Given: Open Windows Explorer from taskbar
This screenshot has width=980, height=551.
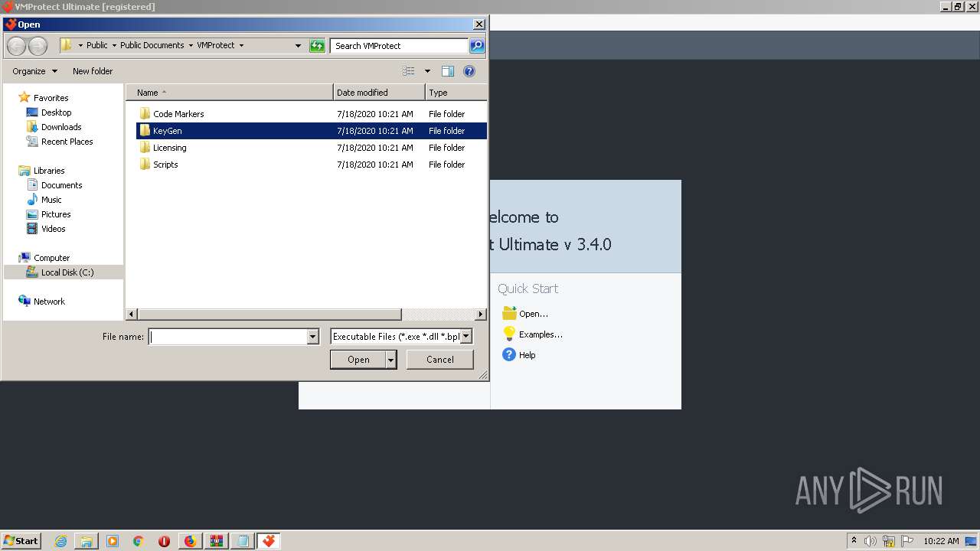Looking at the screenshot, I should point(87,541).
